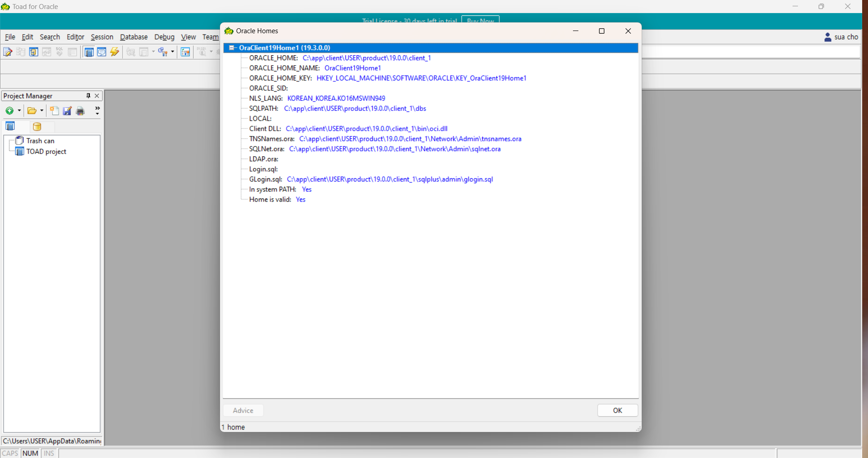Click the grayed image-window toolbar icon
868x458 pixels.
point(47,52)
